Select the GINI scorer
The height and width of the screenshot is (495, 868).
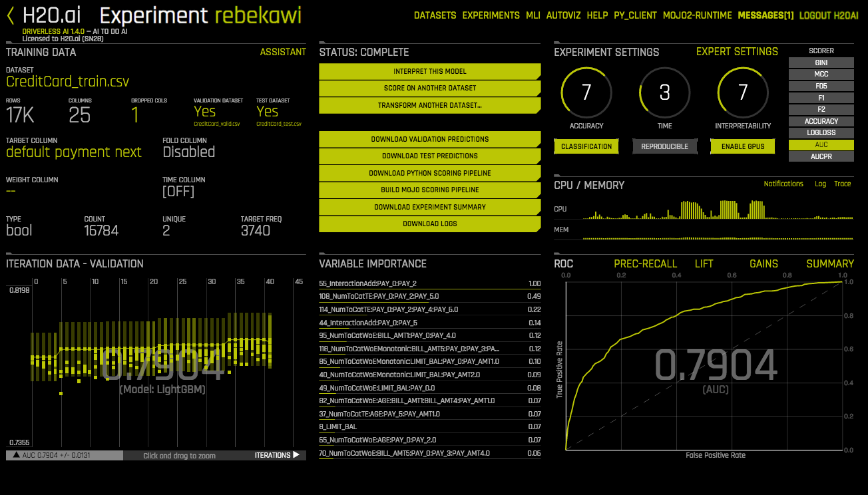pos(821,63)
